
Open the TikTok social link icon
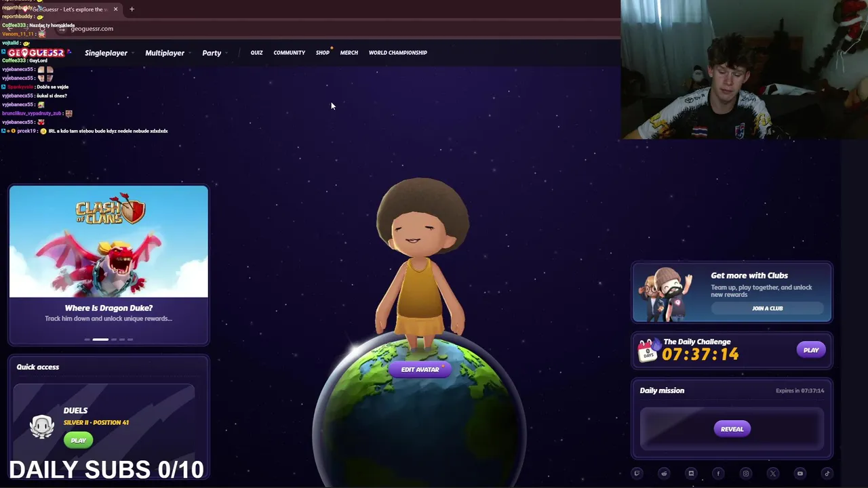point(827,474)
